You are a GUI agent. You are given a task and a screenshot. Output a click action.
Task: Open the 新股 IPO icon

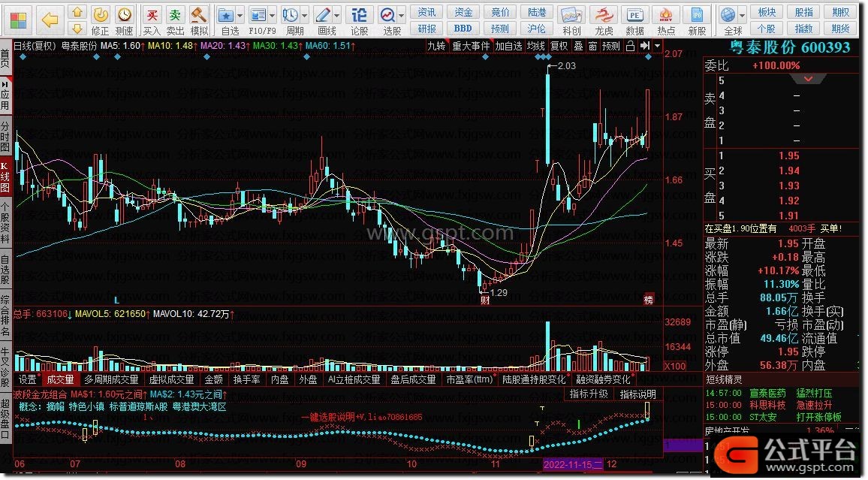point(697,20)
